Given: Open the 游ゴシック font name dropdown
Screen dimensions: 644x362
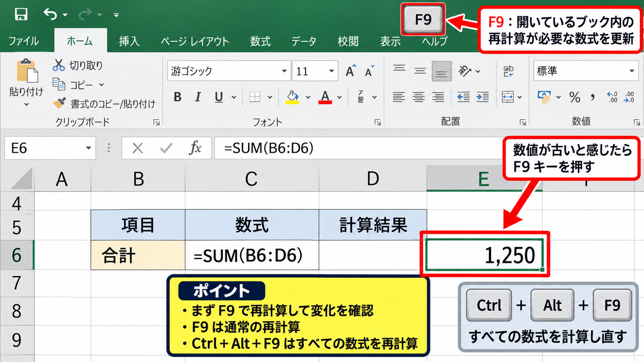Looking at the screenshot, I should 284,71.
